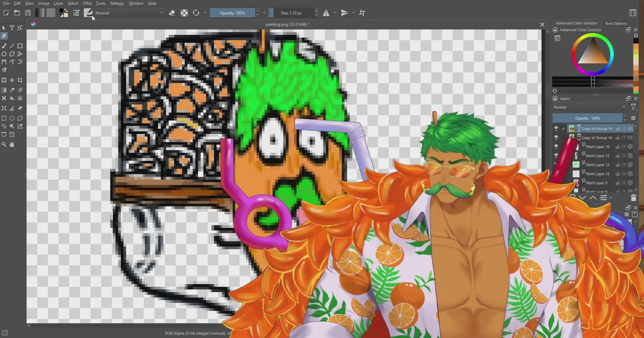Switch to Advanced Color Selector tab
Image resolution: width=644 pixels, height=338 pixels.
[576, 23]
